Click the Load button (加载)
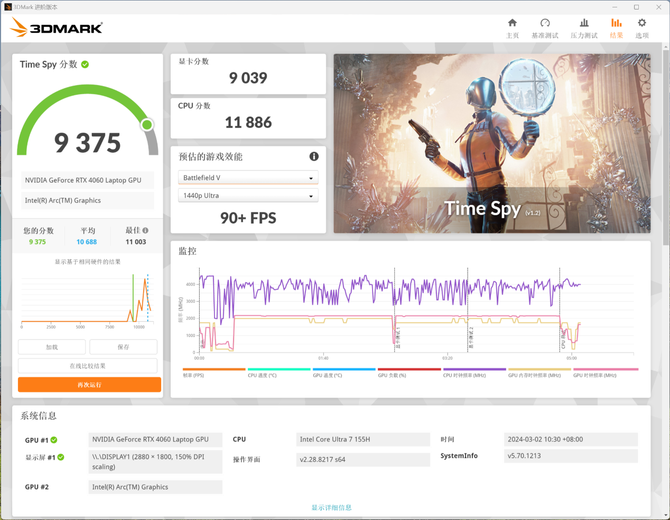This screenshot has width=670, height=520. pos(52,347)
